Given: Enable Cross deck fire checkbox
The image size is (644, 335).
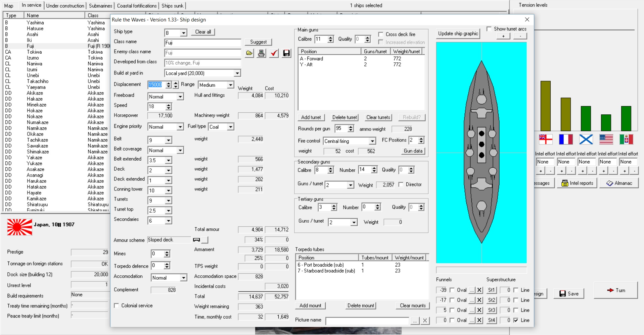Looking at the screenshot, I should pyautogui.click(x=381, y=34).
